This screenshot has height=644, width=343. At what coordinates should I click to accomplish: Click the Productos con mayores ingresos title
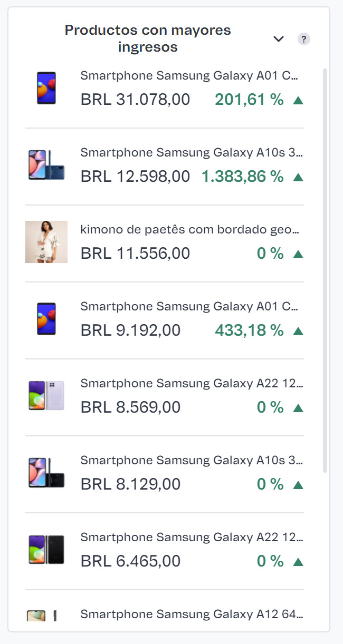(148, 38)
